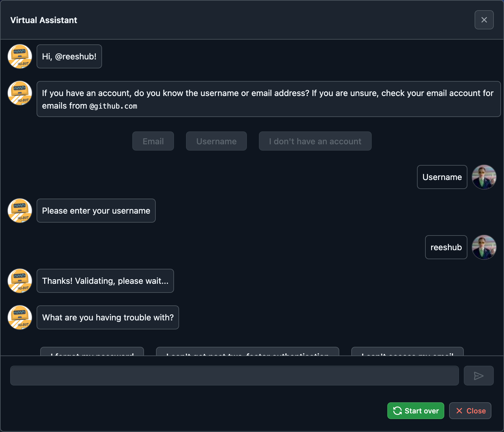This screenshot has width=504, height=432.
Task: Click user avatar next to "Username" reply
Action: coord(484,177)
